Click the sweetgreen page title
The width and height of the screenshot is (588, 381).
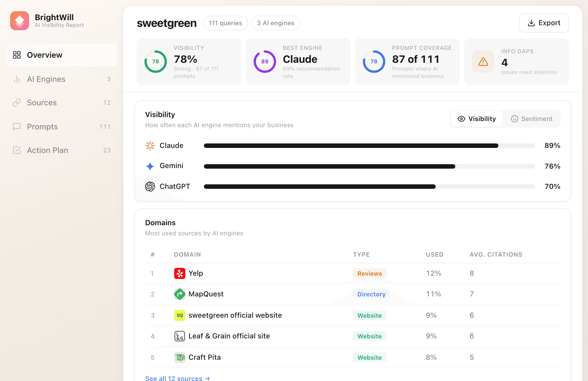point(167,23)
